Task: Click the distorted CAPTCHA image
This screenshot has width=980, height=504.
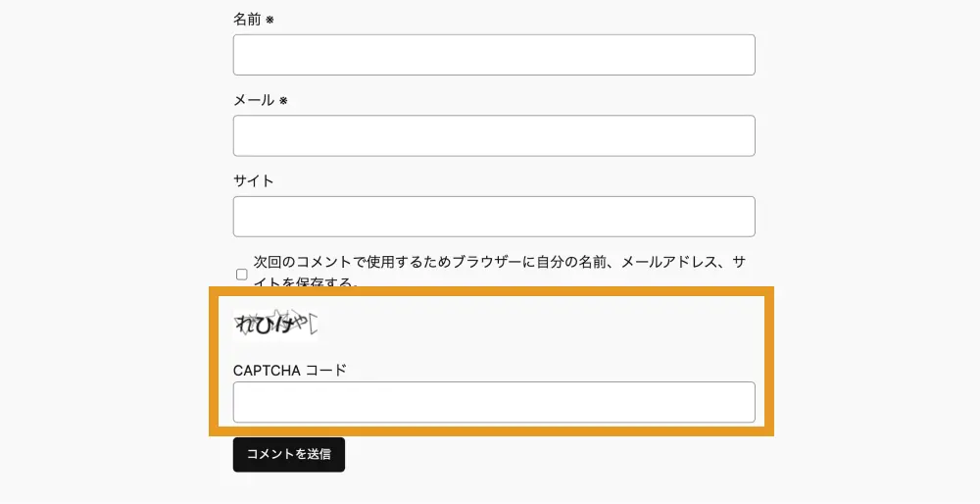Action: [x=277, y=325]
